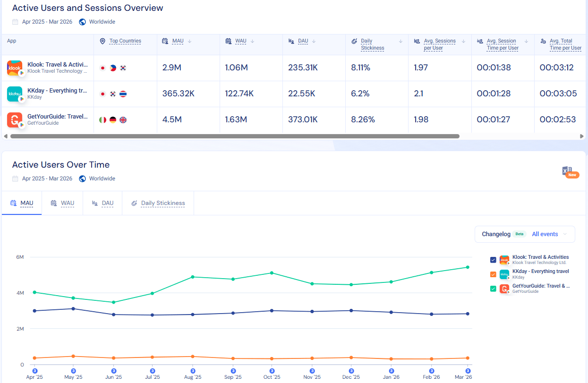588x383 pixels.
Task: Click the GetYourGuide app icon in table
Action: [x=15, y=120]
